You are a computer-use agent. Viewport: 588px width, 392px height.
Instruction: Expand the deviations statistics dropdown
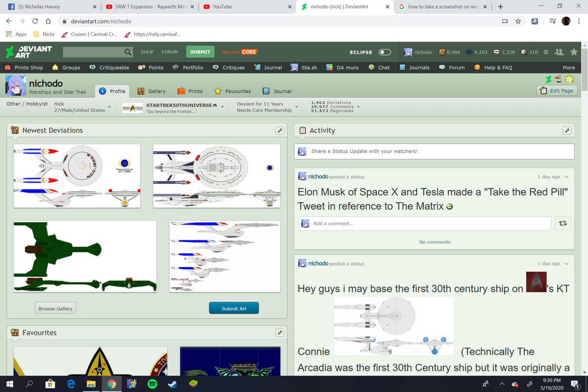(x=358, y=107)
